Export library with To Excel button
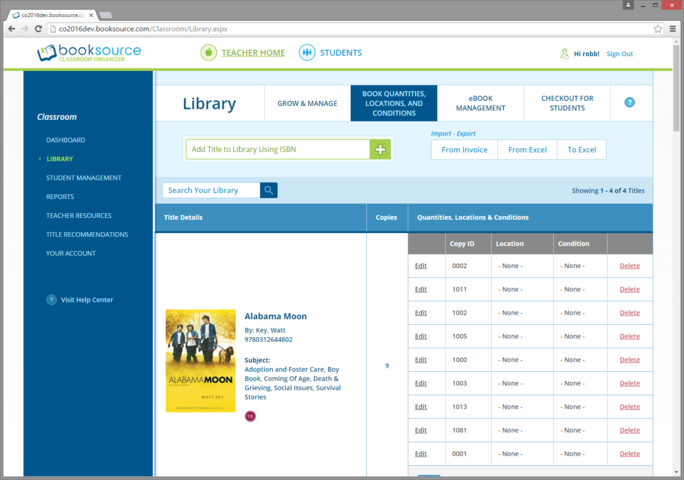 click(581, 150)
